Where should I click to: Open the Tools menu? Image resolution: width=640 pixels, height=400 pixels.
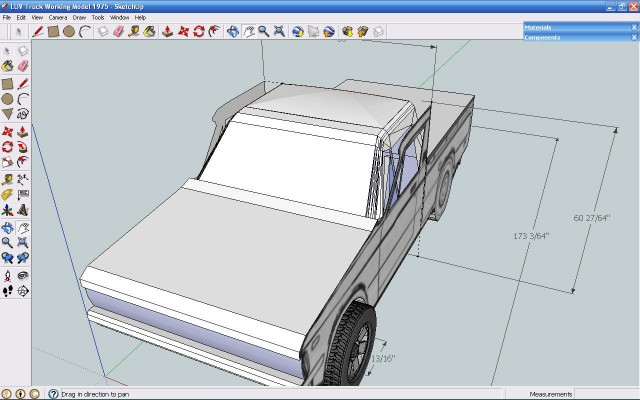tap(98, 18)
